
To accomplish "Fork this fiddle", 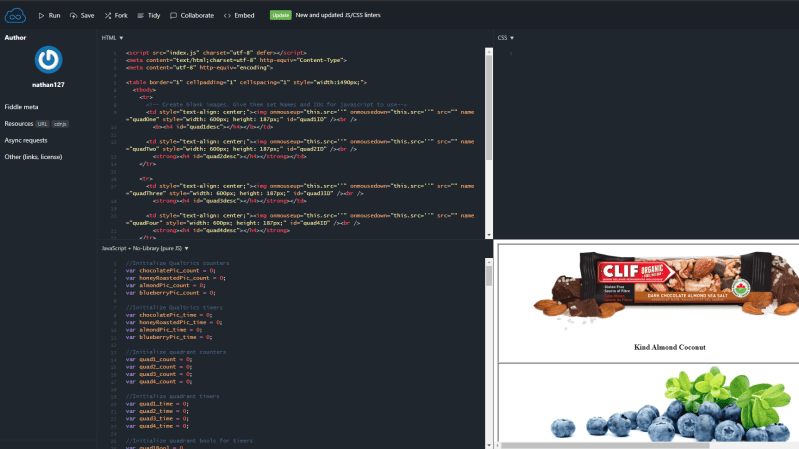I will pyautogui.click(x=115, y=16).
